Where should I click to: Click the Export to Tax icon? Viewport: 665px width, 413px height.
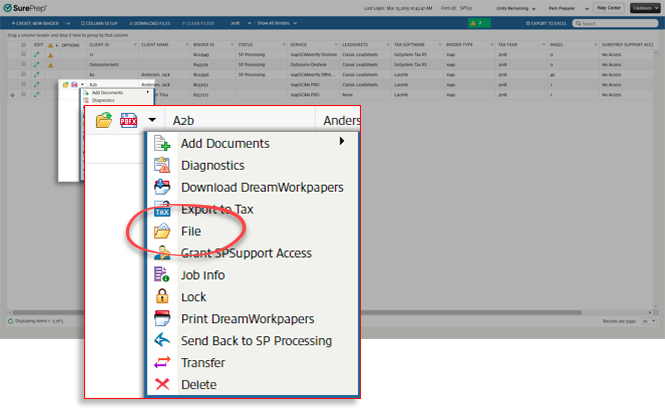[163, 209]
